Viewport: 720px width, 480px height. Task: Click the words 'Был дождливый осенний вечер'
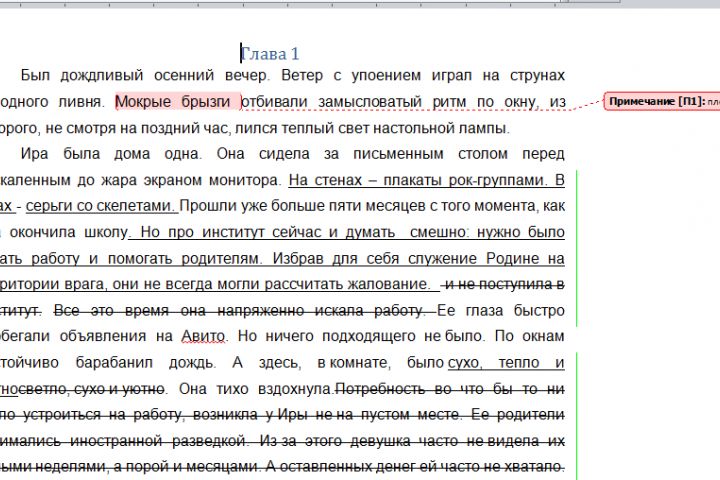point(143,75)
